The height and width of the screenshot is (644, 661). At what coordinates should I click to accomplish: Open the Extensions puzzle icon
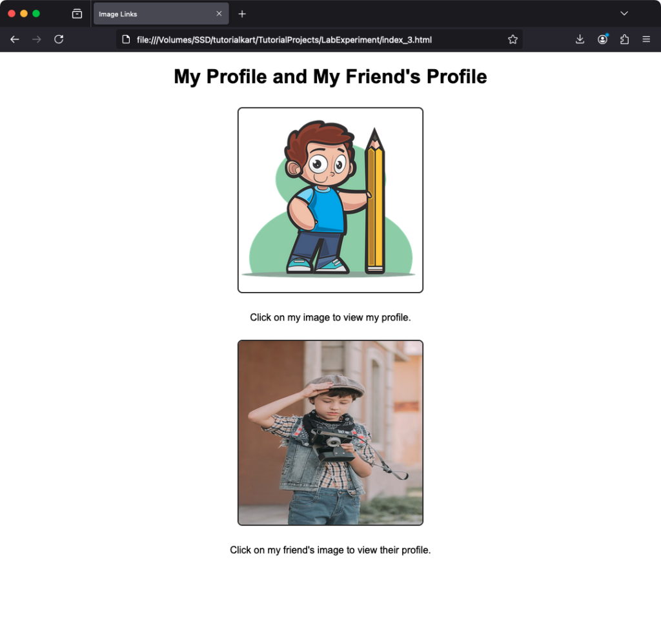pos(624,39)
